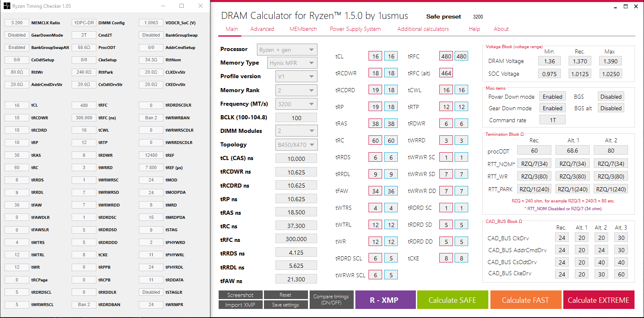Click the DIMM Config value 1DPC-DR

coord(84,23)
